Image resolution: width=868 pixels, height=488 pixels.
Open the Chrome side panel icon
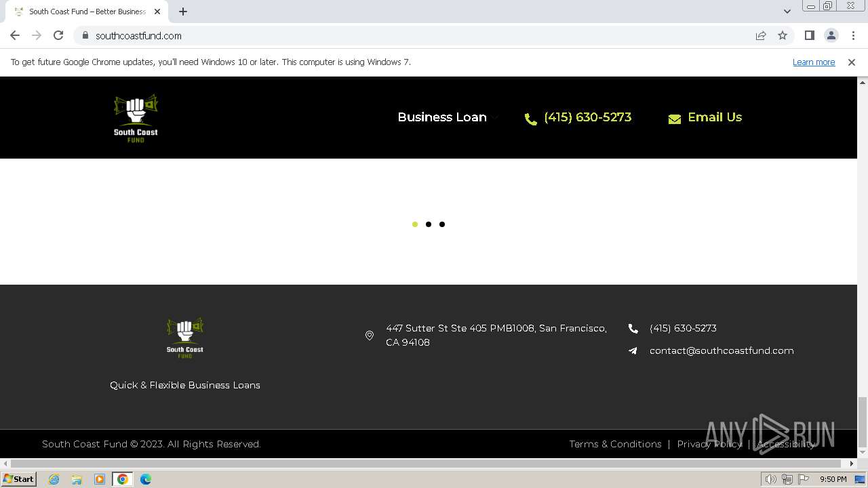coord(809,35)
